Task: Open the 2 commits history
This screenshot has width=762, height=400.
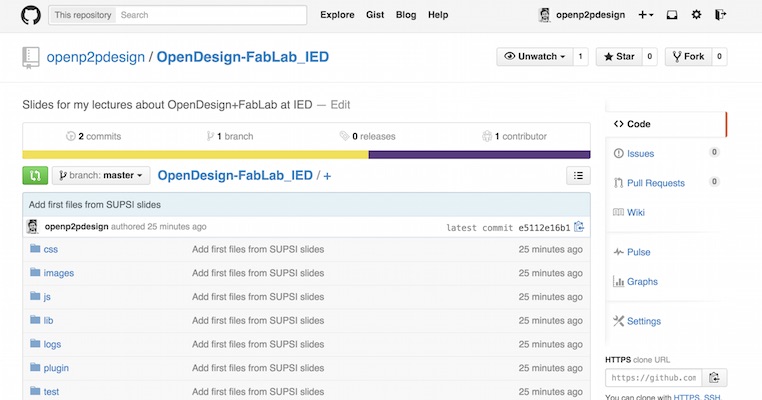Action: click(93, 137)
